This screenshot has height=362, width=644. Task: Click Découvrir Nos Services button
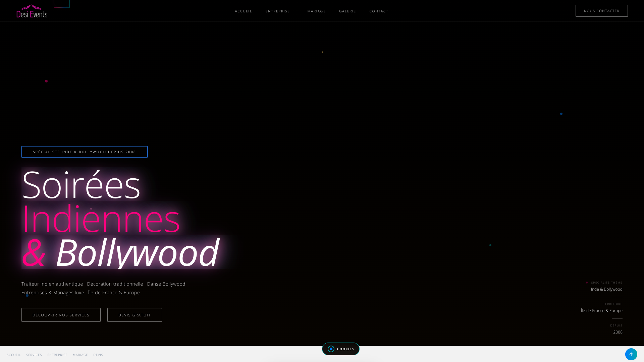(61, 315)
